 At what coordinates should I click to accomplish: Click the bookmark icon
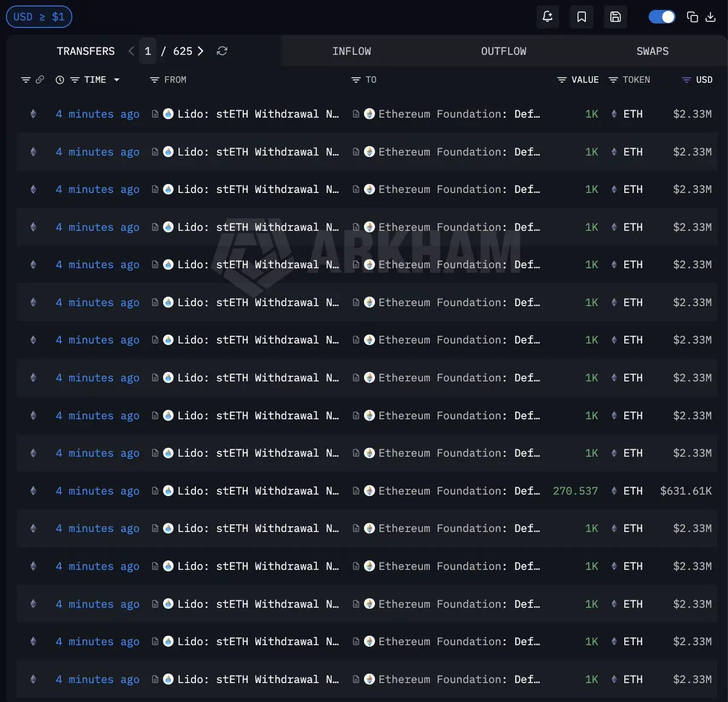pos(581,17)
